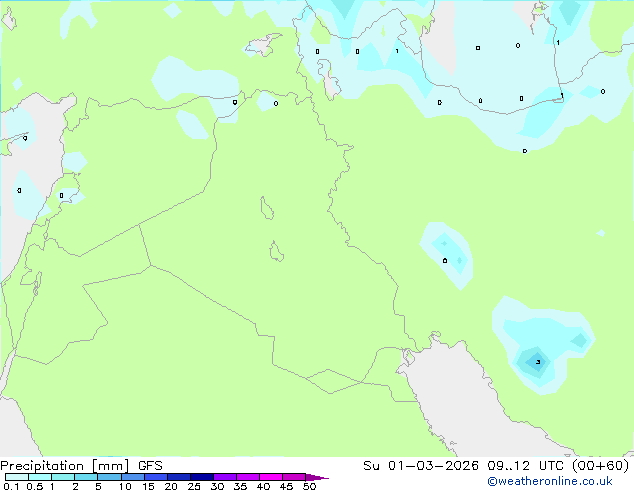Pick the legend swatch between 15 and 20

pyautogui.click(x=156, y=477)
